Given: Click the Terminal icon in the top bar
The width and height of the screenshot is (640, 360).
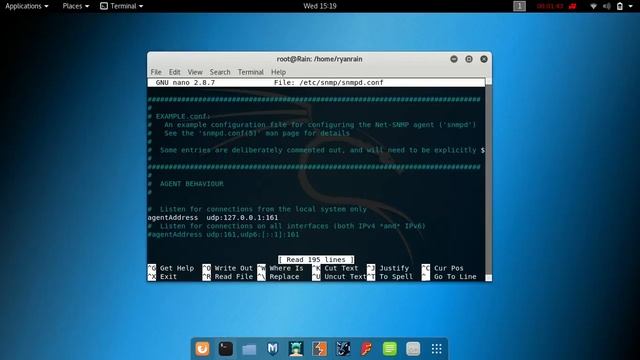Looking at the screenshot, I should pyautogui.click(x=104, y=6).
